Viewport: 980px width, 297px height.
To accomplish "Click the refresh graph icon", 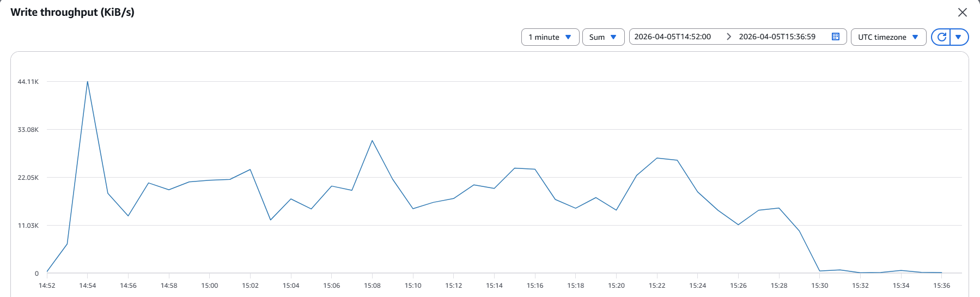I will (x=941, y=37).
